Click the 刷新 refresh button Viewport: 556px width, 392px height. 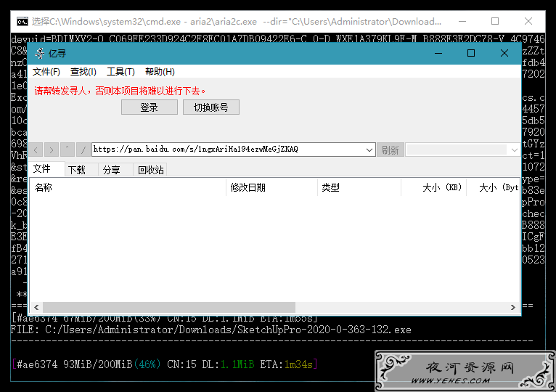click(390, 150)
